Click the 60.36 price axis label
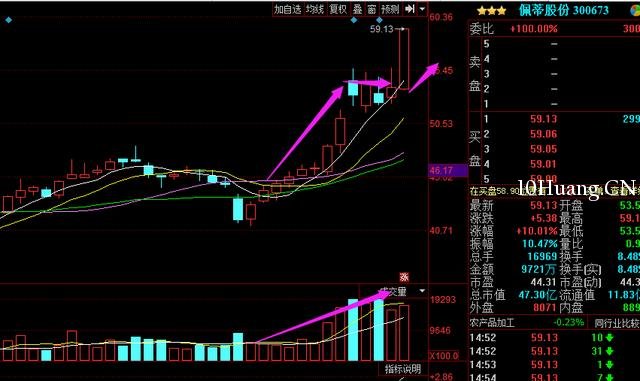 point(441,17)
